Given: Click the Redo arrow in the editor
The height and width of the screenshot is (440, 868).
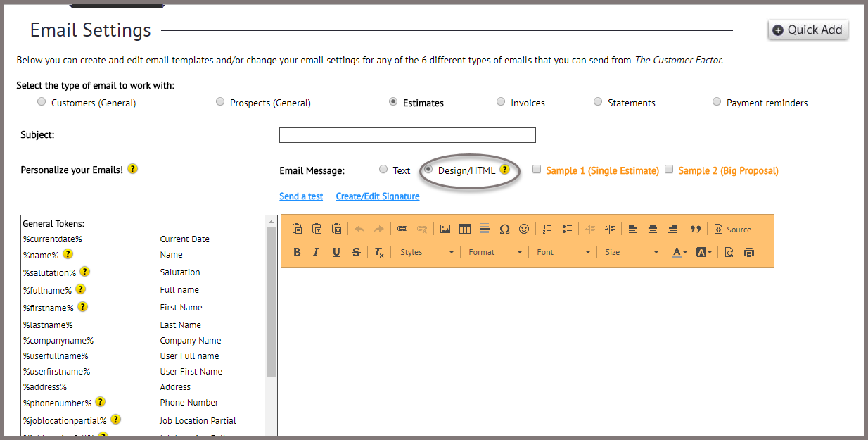Looking at the screenshot, I should [x=378, y=229].
